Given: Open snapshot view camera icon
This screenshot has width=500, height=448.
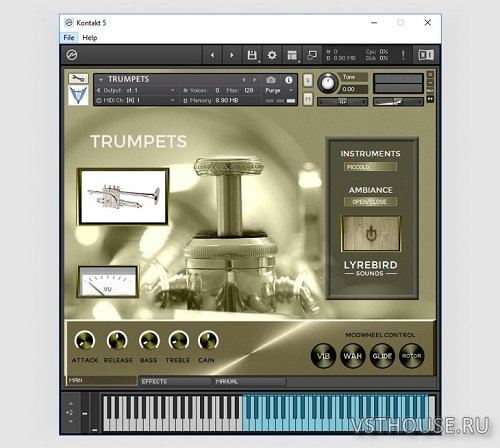Looking at the screenshot, I should pyautogui.click(x=271, y=80).
